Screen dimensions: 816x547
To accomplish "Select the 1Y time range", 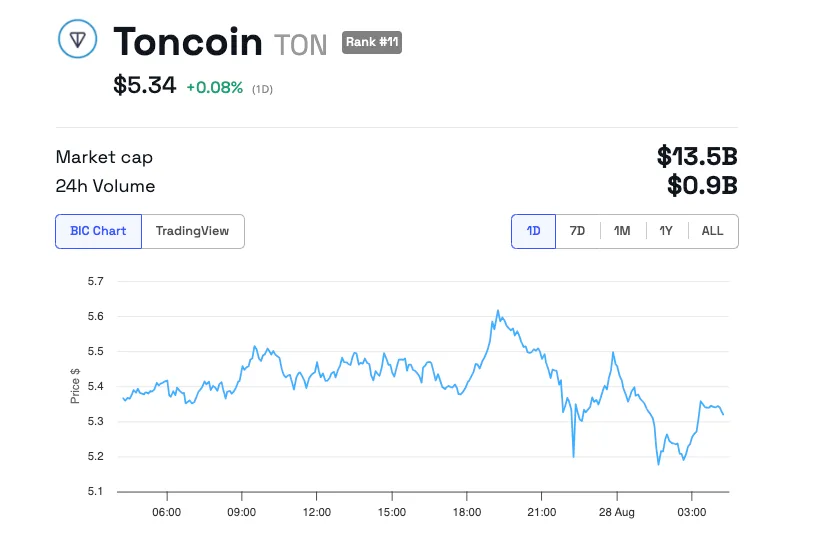I will (666, 231).
